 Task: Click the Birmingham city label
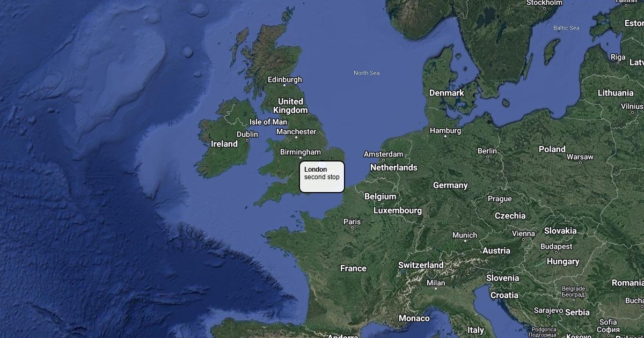click(x=301, y=152)
